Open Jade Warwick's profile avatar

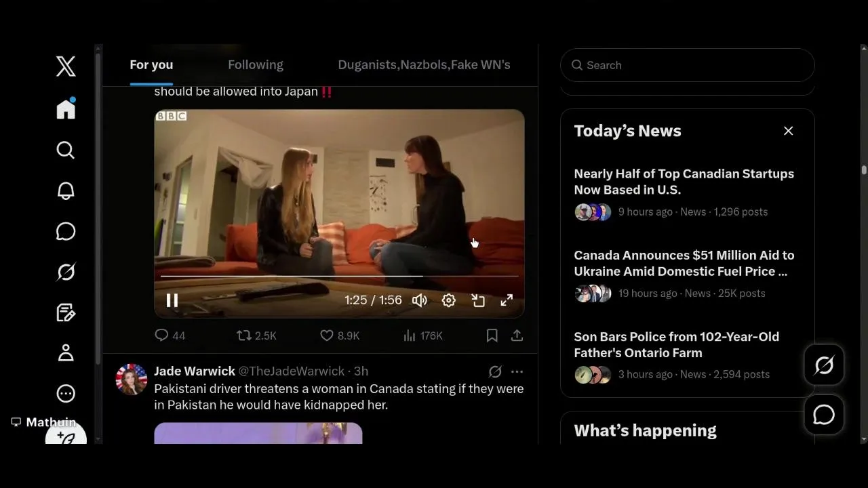click(x=132, y=380)
